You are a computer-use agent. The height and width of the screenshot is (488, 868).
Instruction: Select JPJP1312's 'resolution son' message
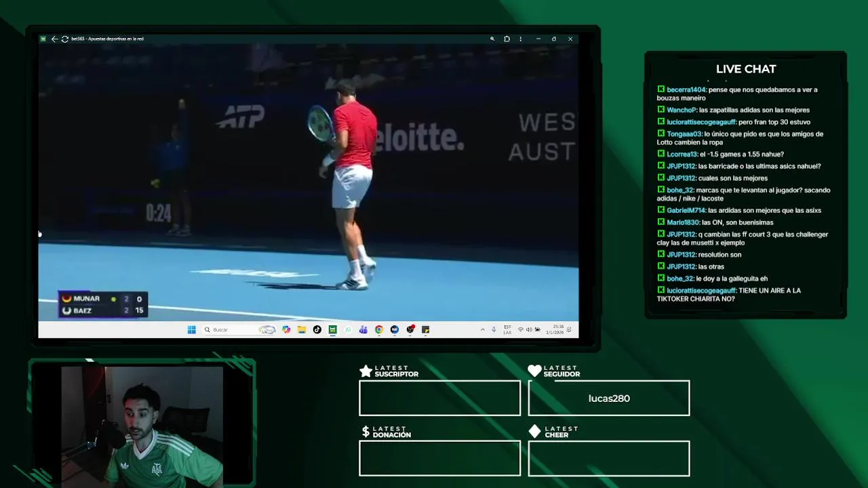(699, 255)
